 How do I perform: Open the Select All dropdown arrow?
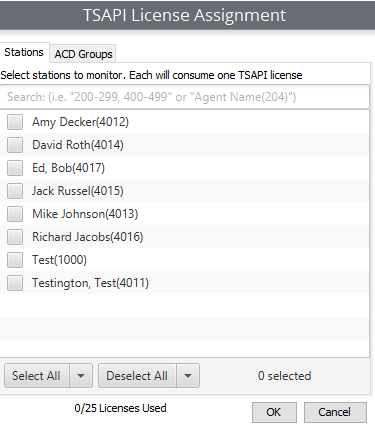tap(81, 376)
